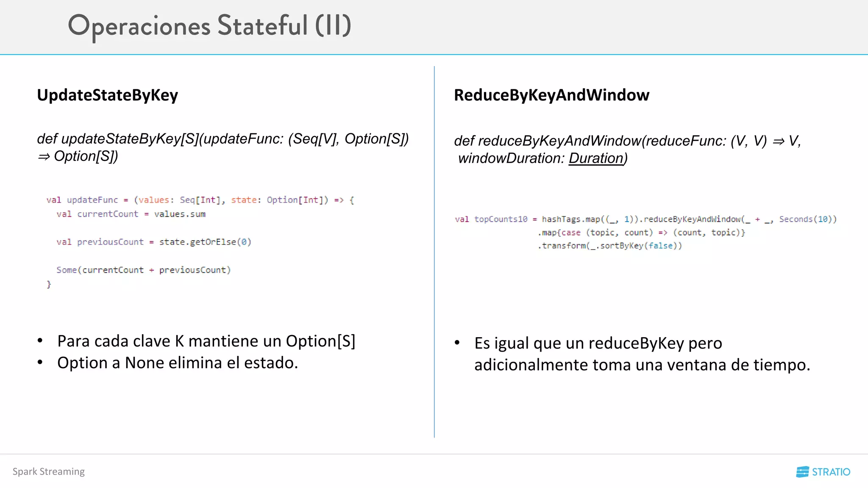Click bullet 'Option a None elimina el estado.'
Image resolution: width=868 pixels, height=488 pixels.
(178, 363)
